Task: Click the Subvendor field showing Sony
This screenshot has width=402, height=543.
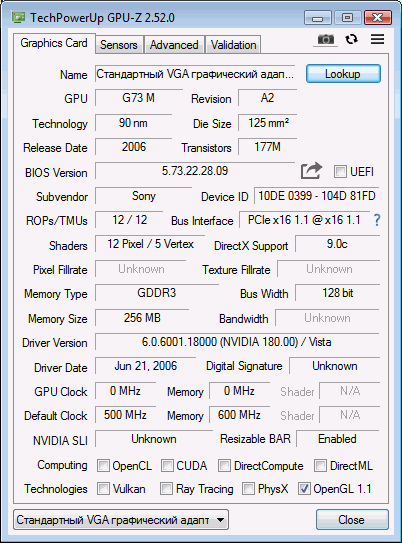Action: pos(143,196)
